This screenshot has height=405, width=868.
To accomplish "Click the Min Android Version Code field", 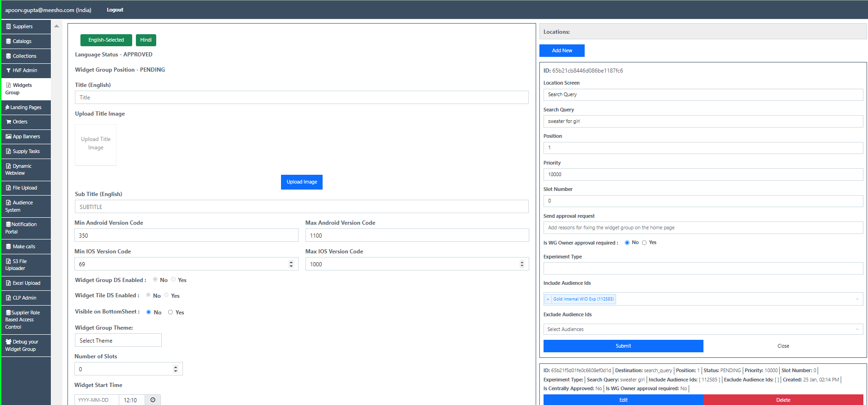I will point(186,235).
